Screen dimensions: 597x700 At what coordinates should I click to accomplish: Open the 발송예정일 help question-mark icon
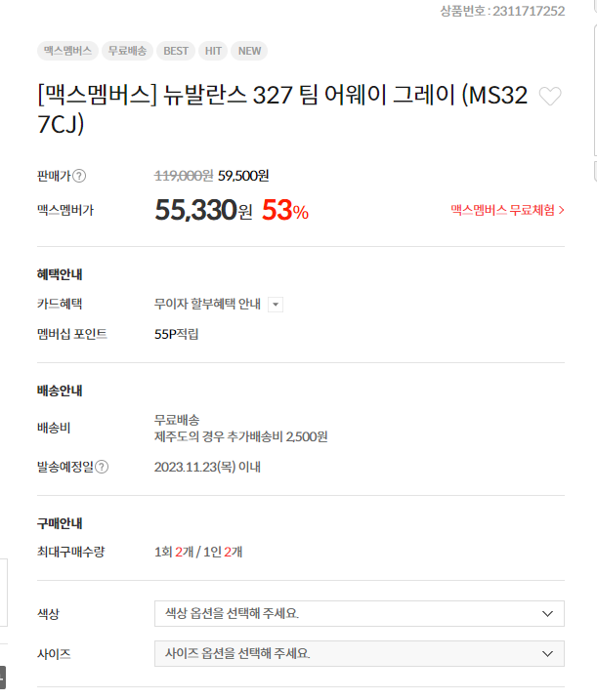coord(102,467)
